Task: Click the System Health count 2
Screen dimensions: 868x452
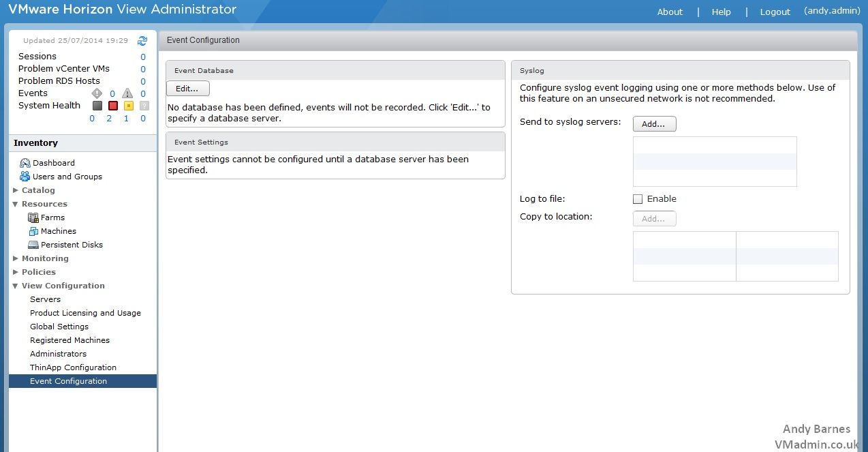Action: tap(109, 119)
